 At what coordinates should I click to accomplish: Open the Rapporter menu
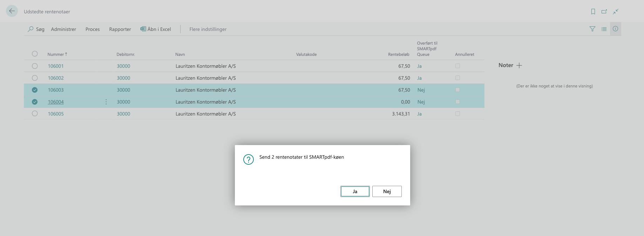[x=120, y=29]
